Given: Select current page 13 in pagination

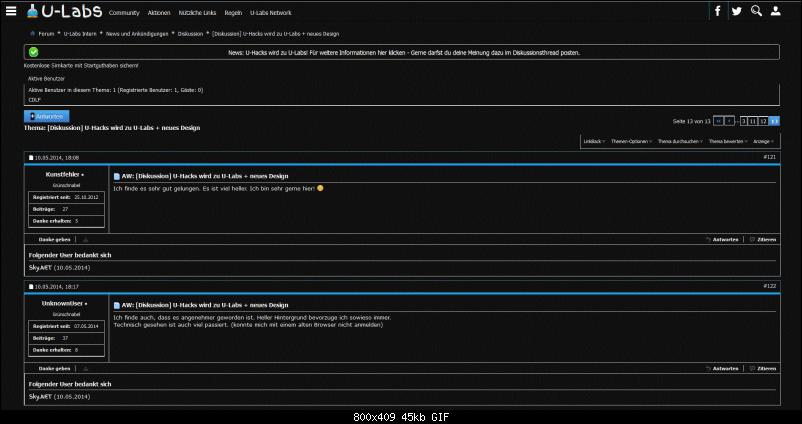Looking at the screenshot, I should click(x=774, y=121).
